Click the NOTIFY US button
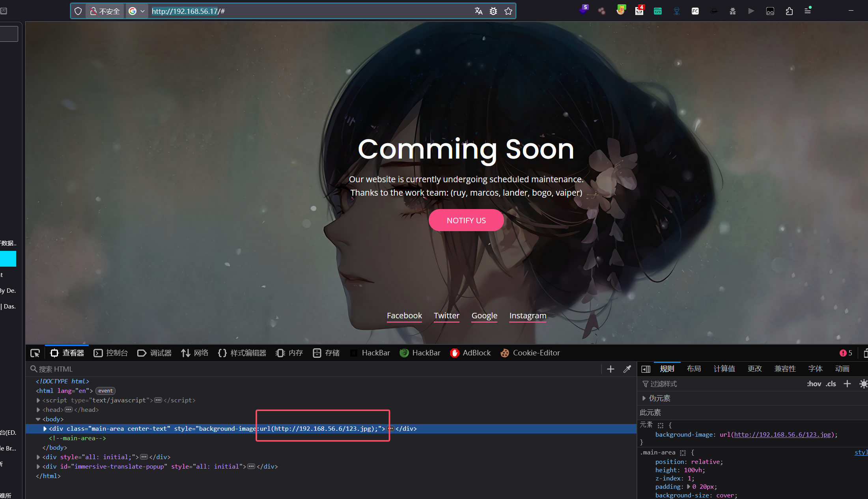This screenshot has height=499, width=868. click(466, 220)
